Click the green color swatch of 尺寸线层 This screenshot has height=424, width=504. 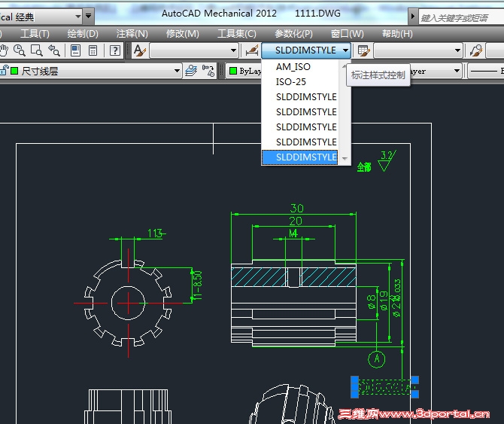point(14,71)
